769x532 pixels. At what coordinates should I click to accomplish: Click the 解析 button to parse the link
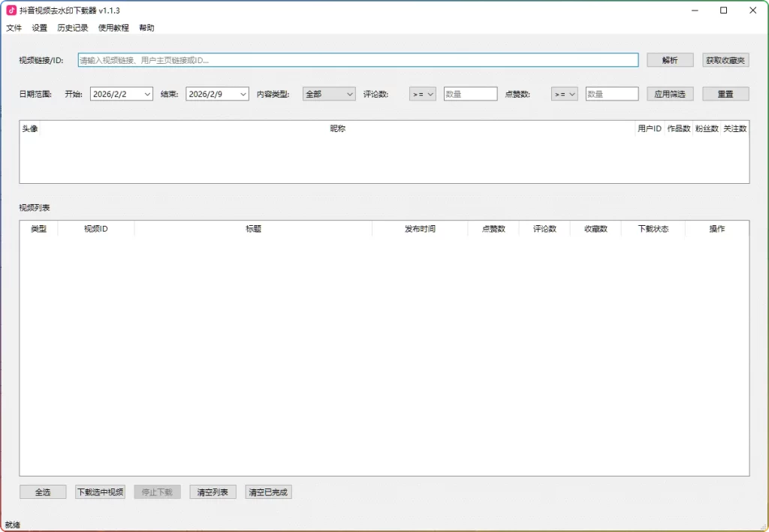669,60
